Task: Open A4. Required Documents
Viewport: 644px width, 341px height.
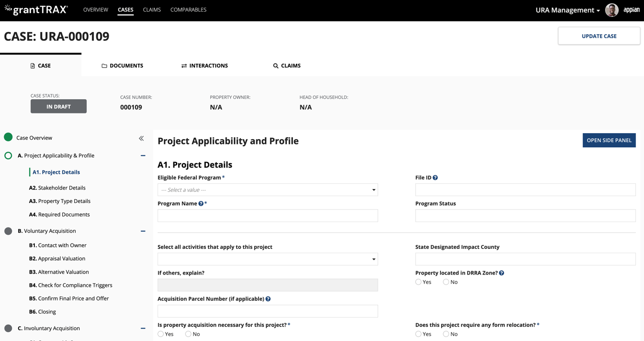Action: click(59, 215)
